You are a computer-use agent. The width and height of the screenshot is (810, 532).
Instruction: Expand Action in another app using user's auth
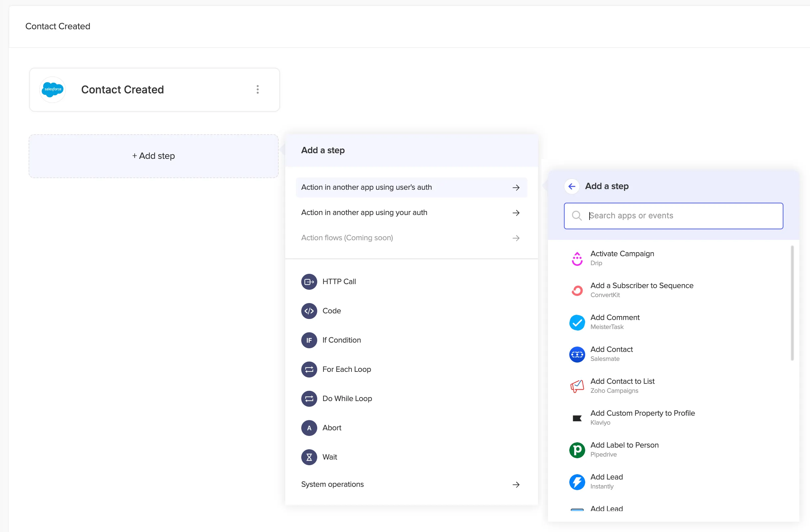tap(366, 187)
